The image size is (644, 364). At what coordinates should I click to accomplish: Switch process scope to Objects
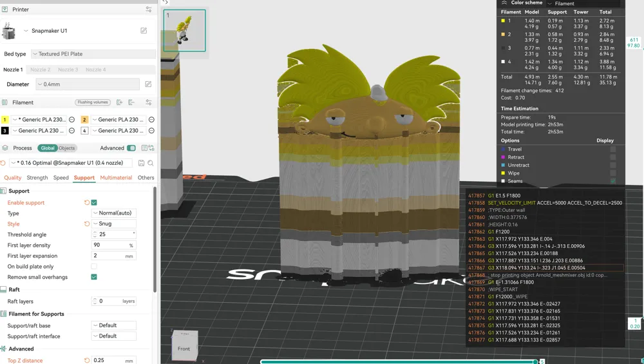point(66,148)
